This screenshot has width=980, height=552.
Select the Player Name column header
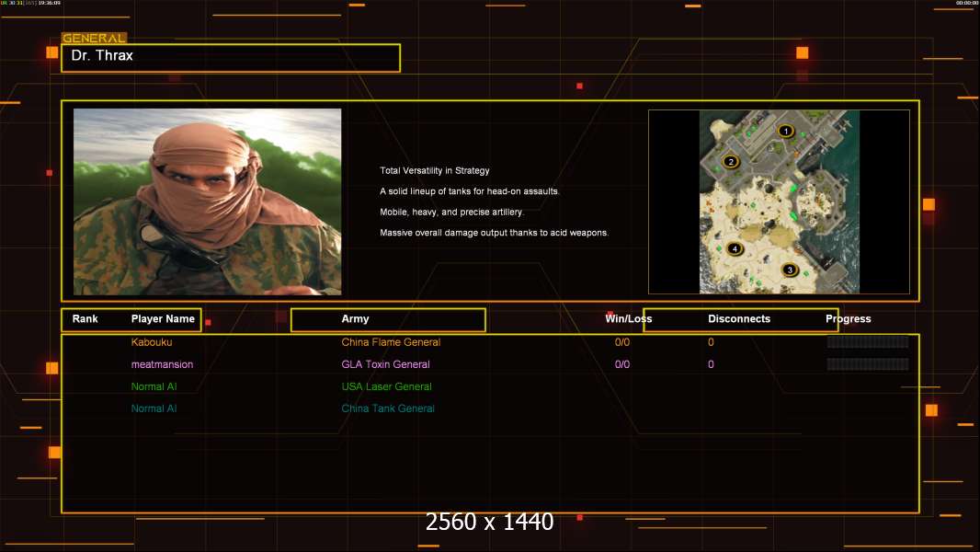(x=163, y=319)
